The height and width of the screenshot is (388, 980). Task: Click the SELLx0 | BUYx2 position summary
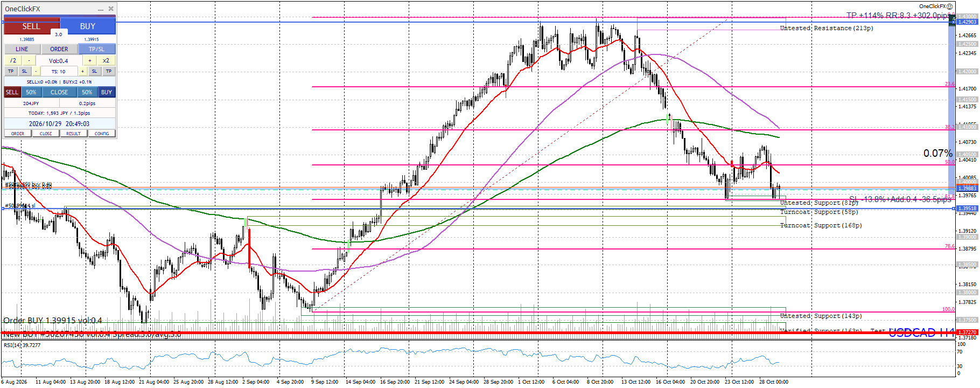[x=59, y=82]
